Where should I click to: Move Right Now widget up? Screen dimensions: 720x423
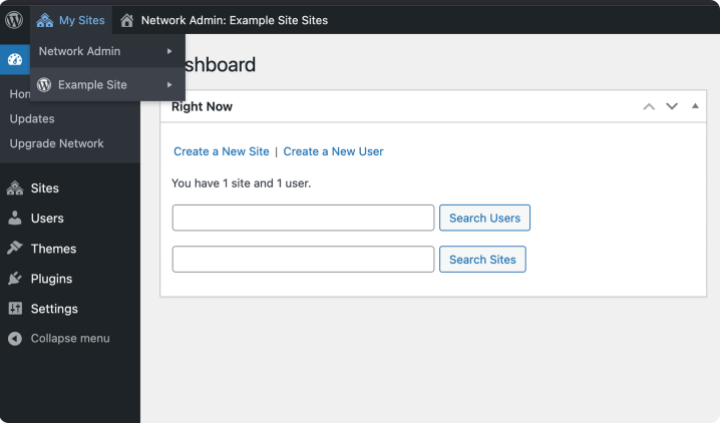click(649, 106)
